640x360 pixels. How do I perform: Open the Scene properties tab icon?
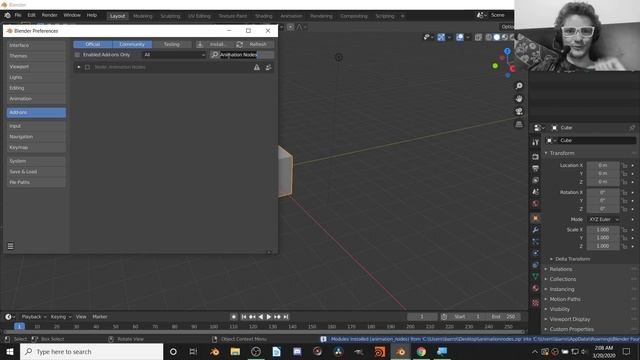(536, 192)
